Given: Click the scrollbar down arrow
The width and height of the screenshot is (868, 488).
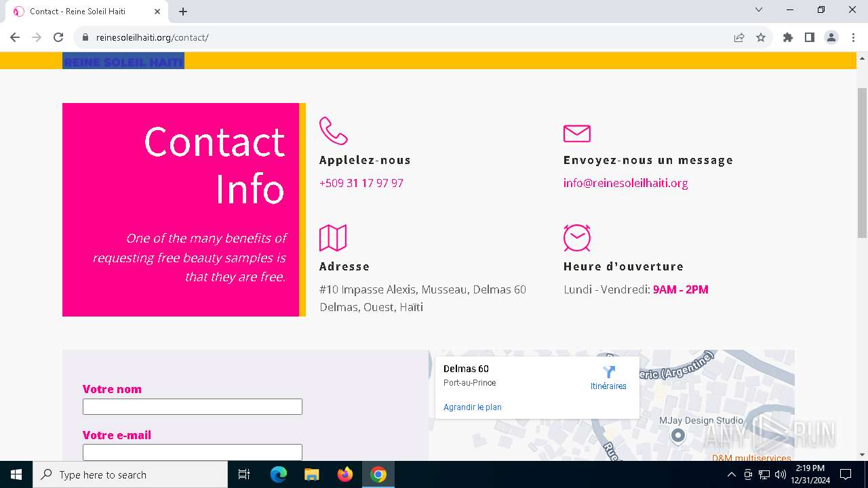Looking at the screenshot, I should 862,455.
